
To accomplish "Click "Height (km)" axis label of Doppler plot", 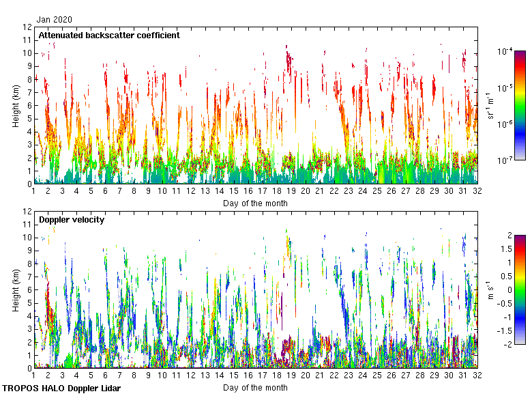I will pyautogui.click(x=16, y=289).
